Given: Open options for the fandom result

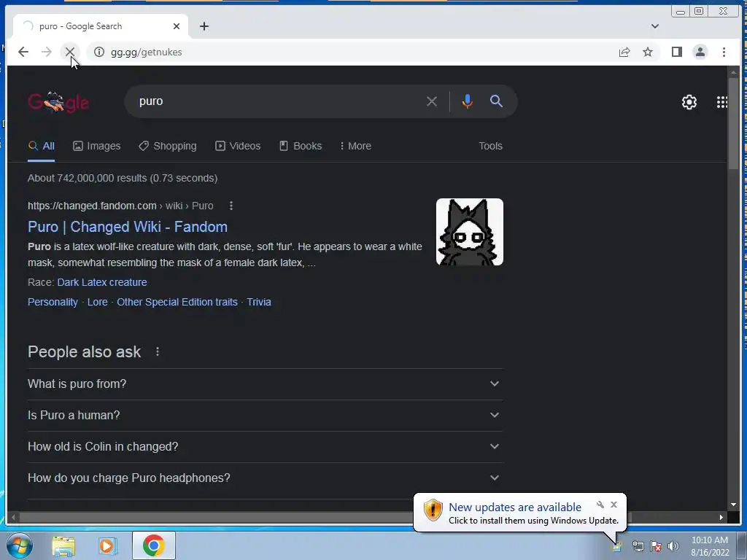Looking at the screenshot, I should pos(231,206).
